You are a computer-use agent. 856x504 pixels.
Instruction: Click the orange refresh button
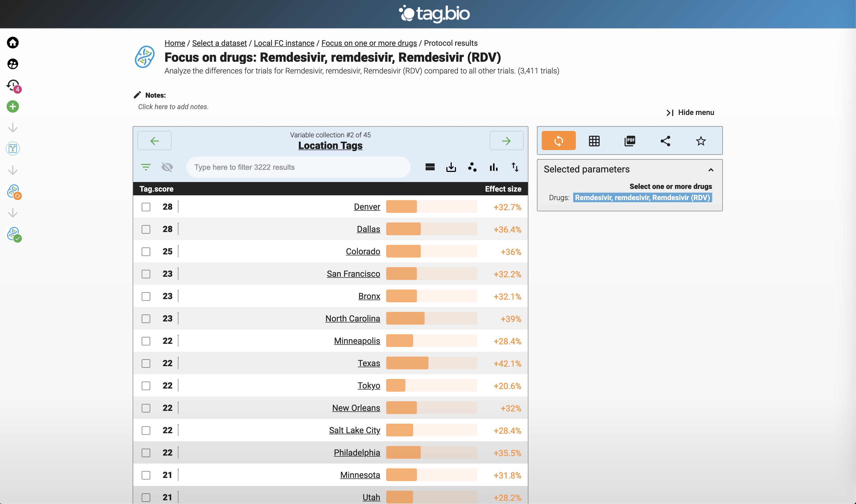point(558,141)
